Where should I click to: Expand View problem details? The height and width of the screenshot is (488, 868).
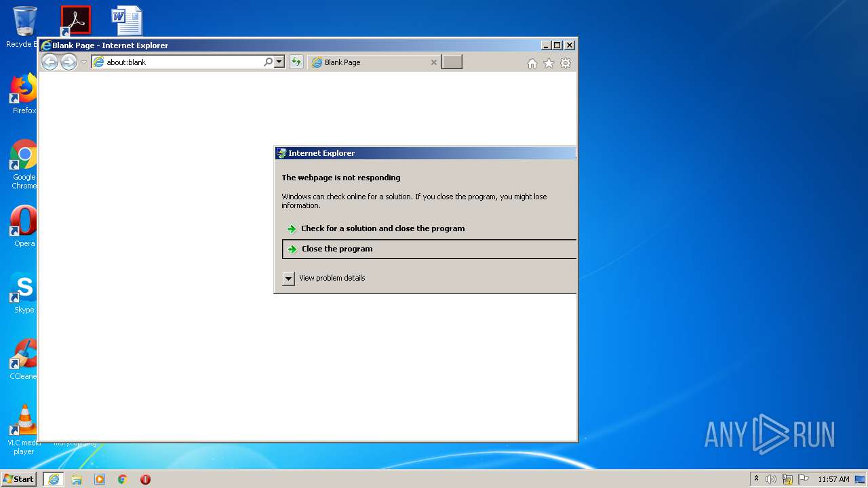pyautogui.click(x=288, y=279)
